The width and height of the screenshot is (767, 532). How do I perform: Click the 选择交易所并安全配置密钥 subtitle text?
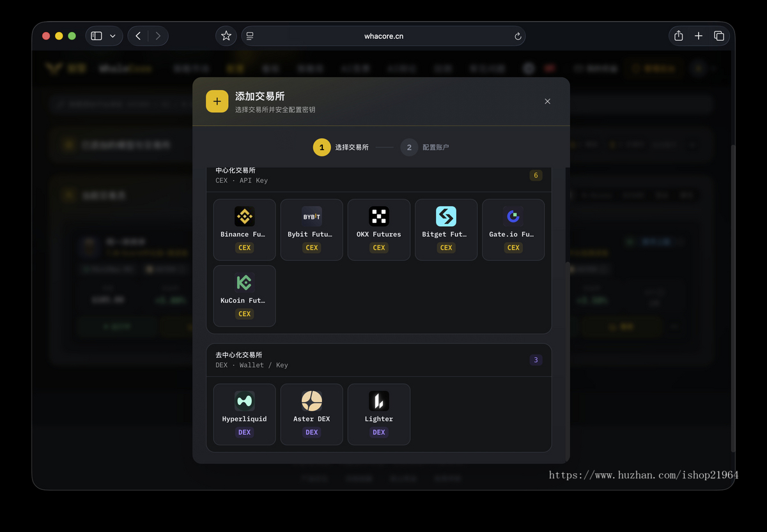tap(275, 110)
